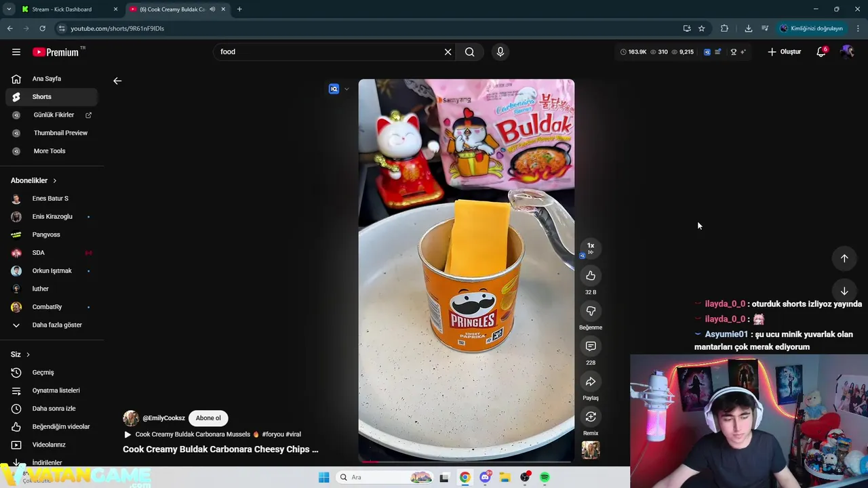Expand the Abonelikler section
Screen dimensions: 868x488
coord(34,180)
